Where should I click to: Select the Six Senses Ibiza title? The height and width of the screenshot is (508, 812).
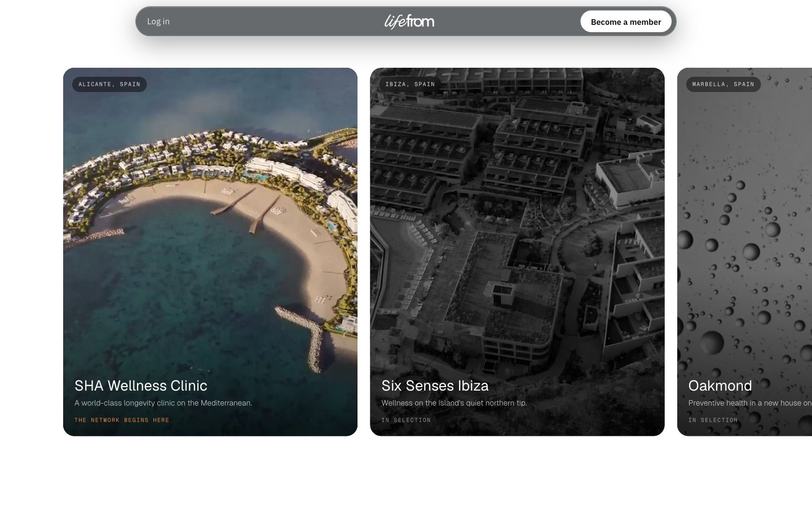(x=435, y=386)
